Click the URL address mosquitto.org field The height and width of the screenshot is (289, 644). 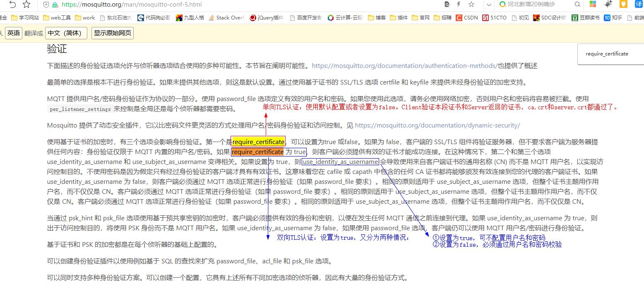click(132, 5)
